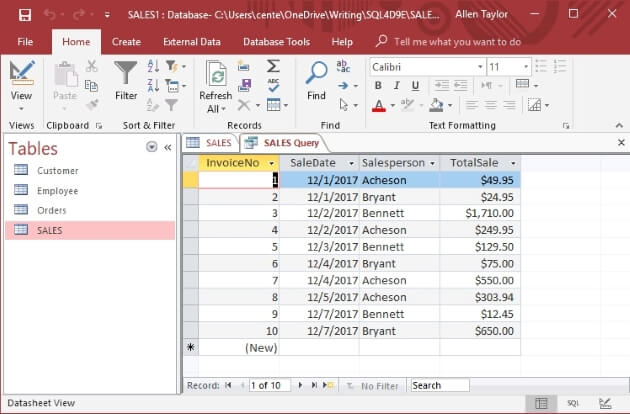Open the View button dropdown
Viewport: 630px width, 414px height.
[21, 108]
